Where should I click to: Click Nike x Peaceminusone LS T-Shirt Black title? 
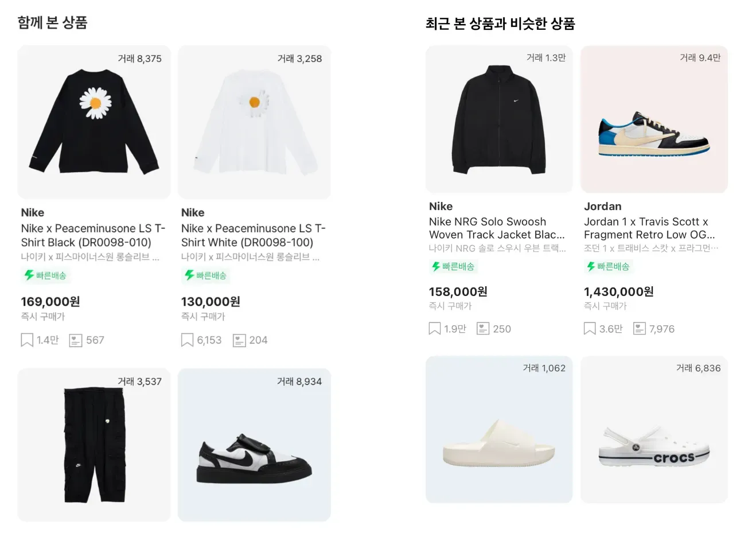coord(93,235)
